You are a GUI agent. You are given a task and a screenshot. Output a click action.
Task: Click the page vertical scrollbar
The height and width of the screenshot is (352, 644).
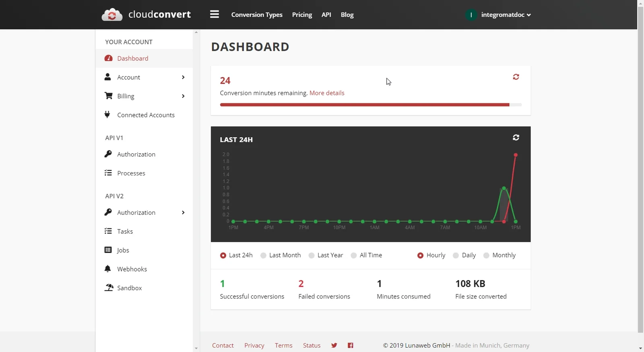pos(640,169)
